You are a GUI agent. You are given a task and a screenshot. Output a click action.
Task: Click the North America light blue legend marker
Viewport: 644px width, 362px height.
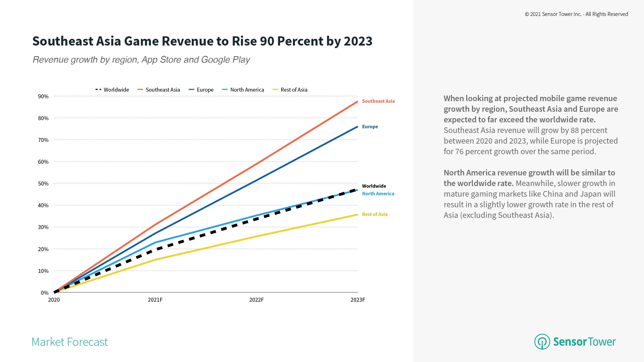click(x=225, y=90)
